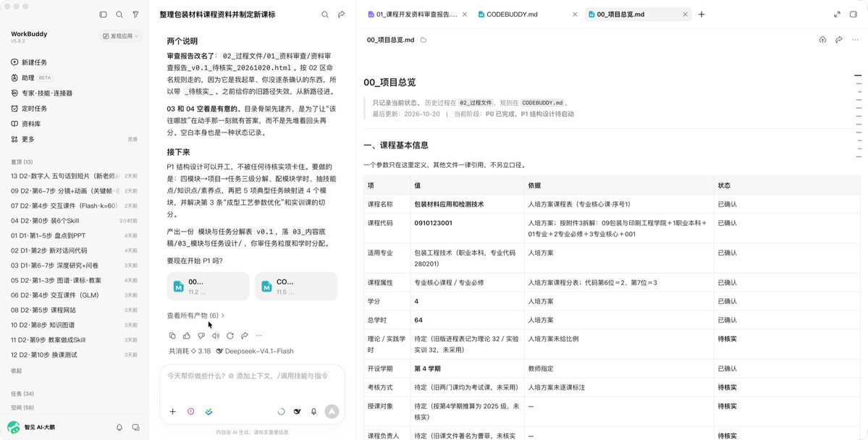Search within the conversation header
This screenshot has height=440, width=868.
point(325,14)
